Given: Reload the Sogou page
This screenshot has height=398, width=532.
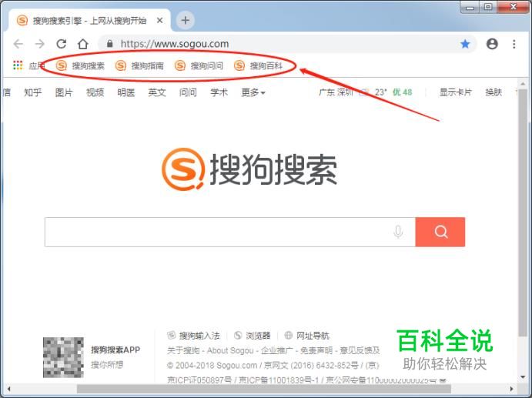Looking at the screenshot, I should click(61, 44).
